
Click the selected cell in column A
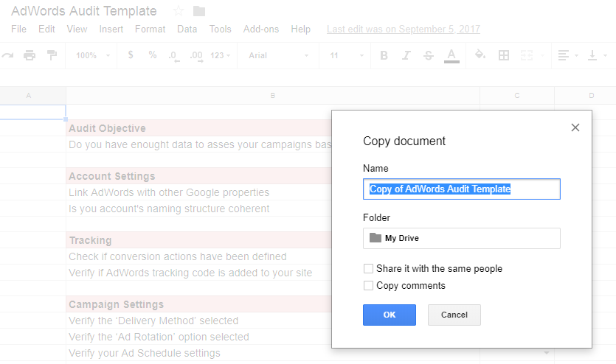point(32,112)
